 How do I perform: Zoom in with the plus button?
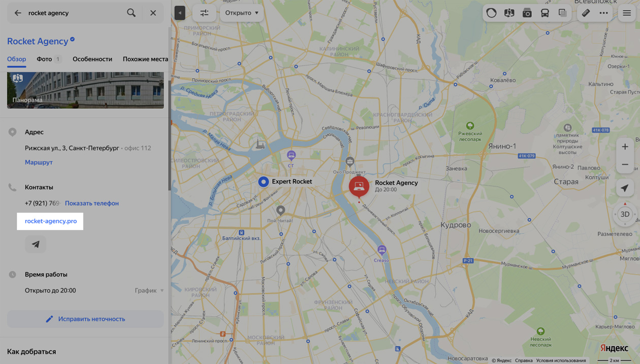click(625, 147)
